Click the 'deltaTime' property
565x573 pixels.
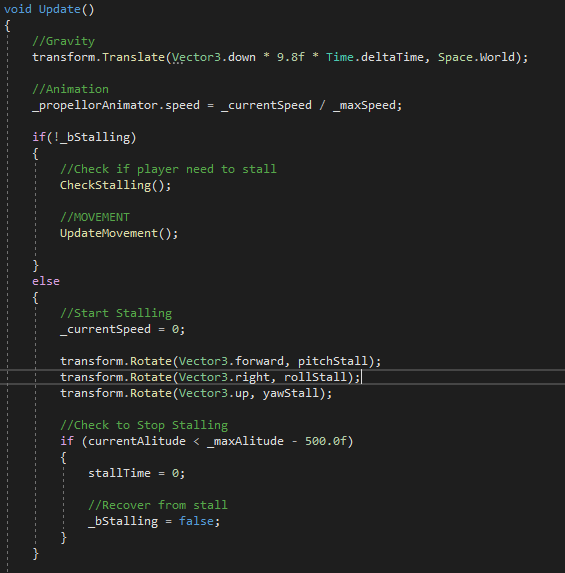pyautogui.click(x=392, y=57)
